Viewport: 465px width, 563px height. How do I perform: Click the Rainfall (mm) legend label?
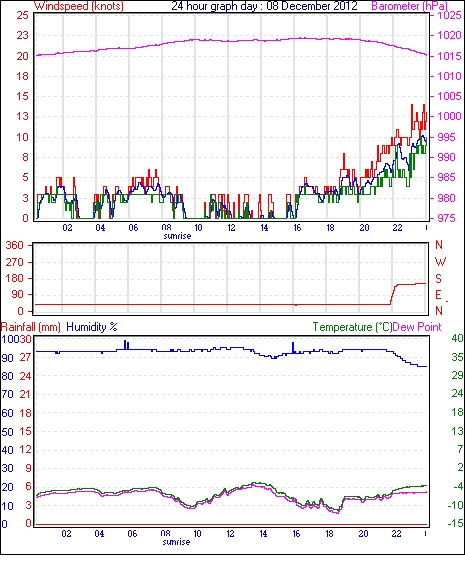30,327
